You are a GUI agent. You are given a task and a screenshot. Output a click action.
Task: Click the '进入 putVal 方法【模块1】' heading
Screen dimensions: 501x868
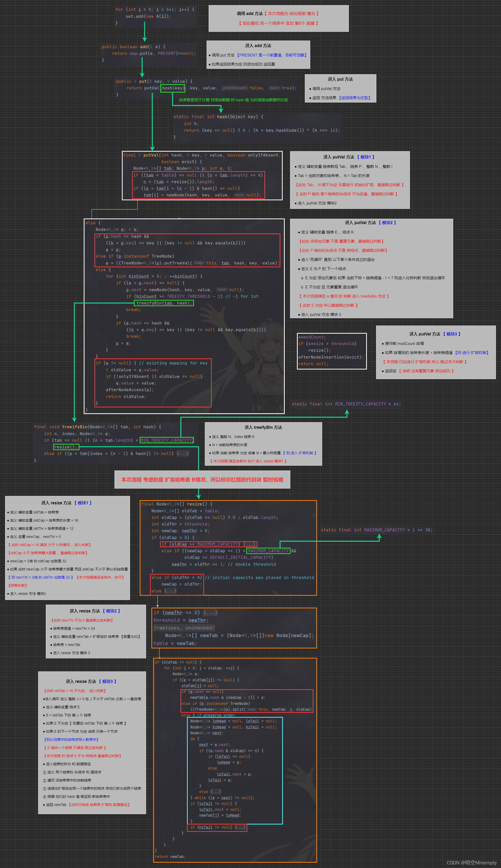[x=349, y=157]
